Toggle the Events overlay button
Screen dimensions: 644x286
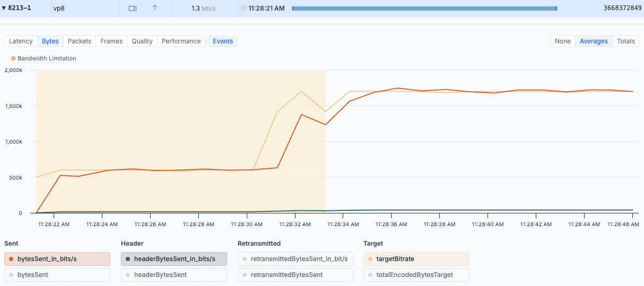[223, 41]
